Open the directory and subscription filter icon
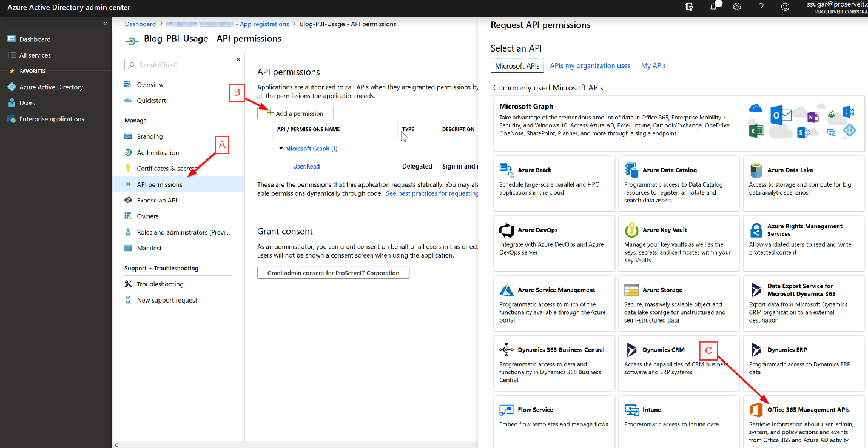Screen dimensions: 868x448 [688, 7]
